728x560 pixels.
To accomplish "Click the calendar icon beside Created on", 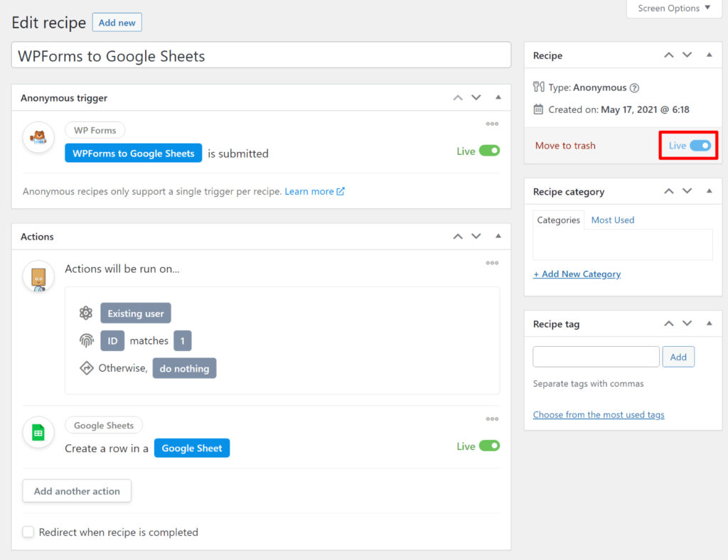I will 538,109.
